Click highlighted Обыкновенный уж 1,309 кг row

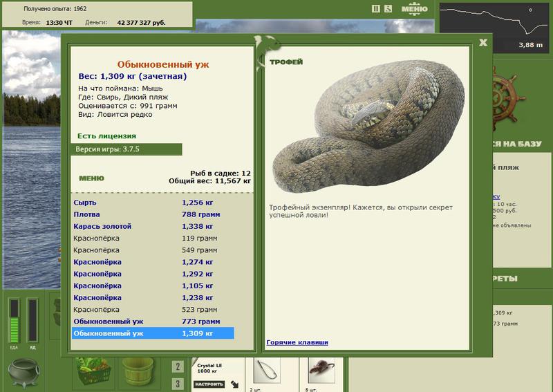point(153,333)
